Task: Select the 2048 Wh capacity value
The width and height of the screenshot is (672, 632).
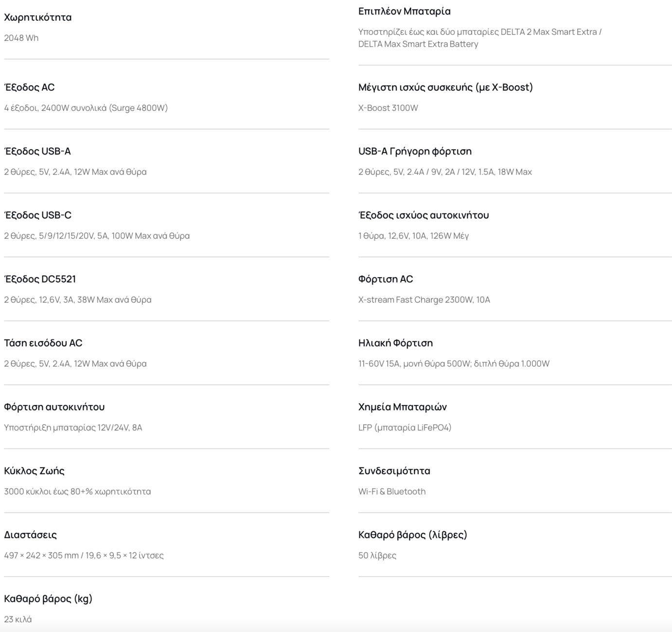Action: click(21, 38)
